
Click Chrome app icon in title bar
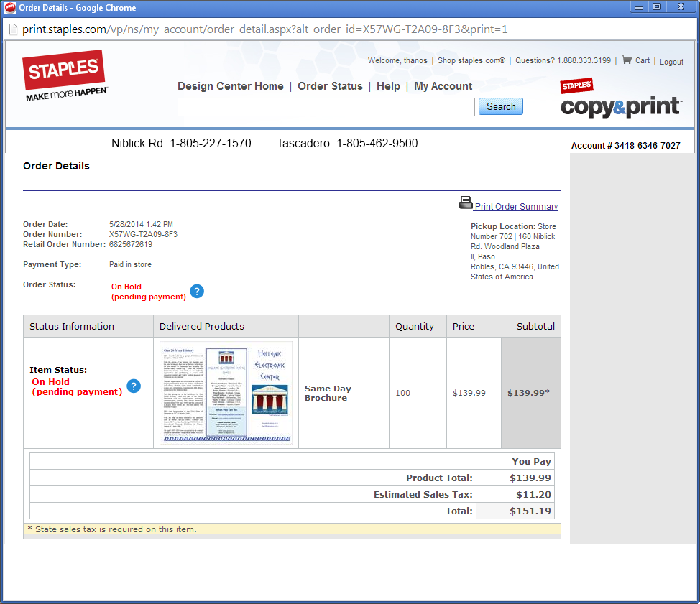click(x=10, y=8)
